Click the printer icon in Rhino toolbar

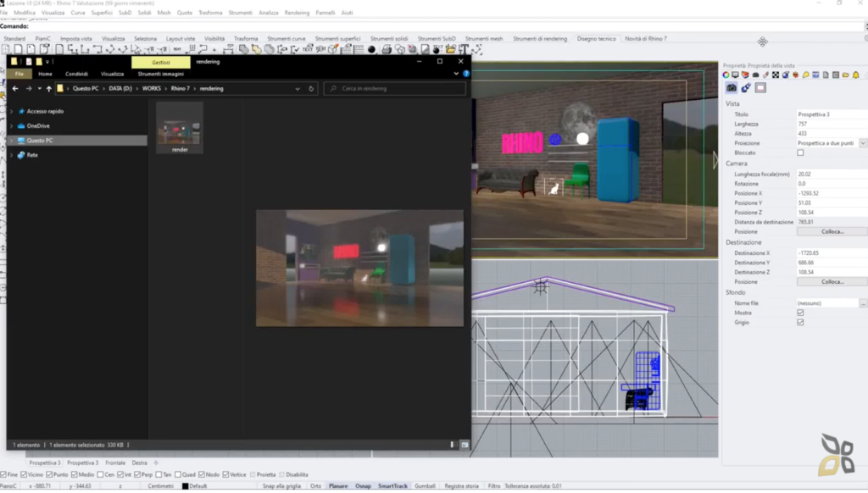[387, 50]
